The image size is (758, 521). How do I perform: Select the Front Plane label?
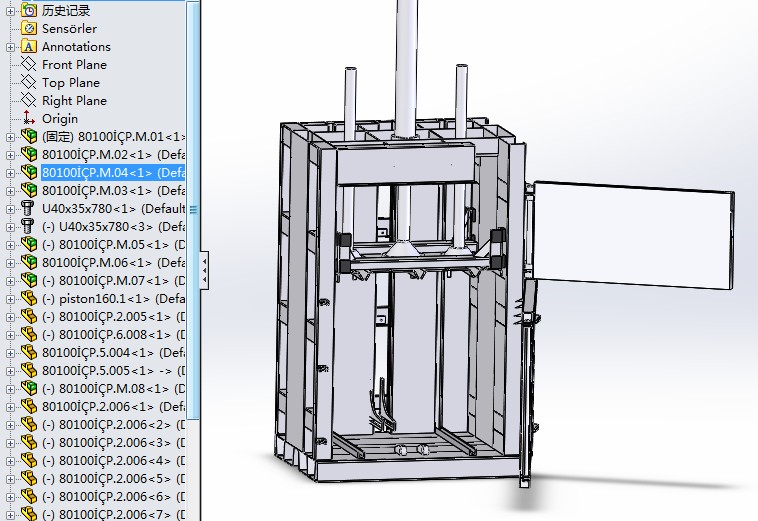[x=74, y=65]
